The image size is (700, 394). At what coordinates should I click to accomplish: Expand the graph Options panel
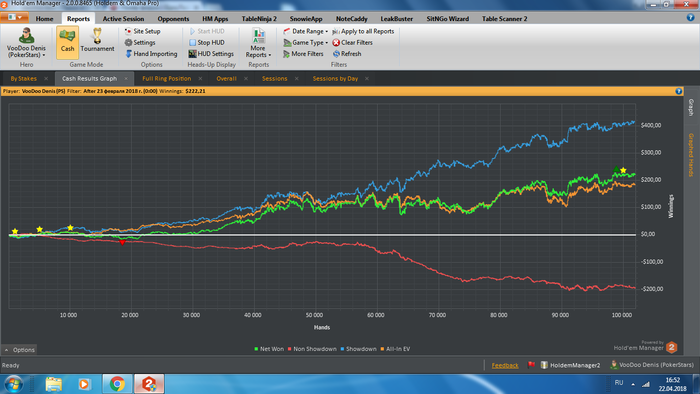19,350
